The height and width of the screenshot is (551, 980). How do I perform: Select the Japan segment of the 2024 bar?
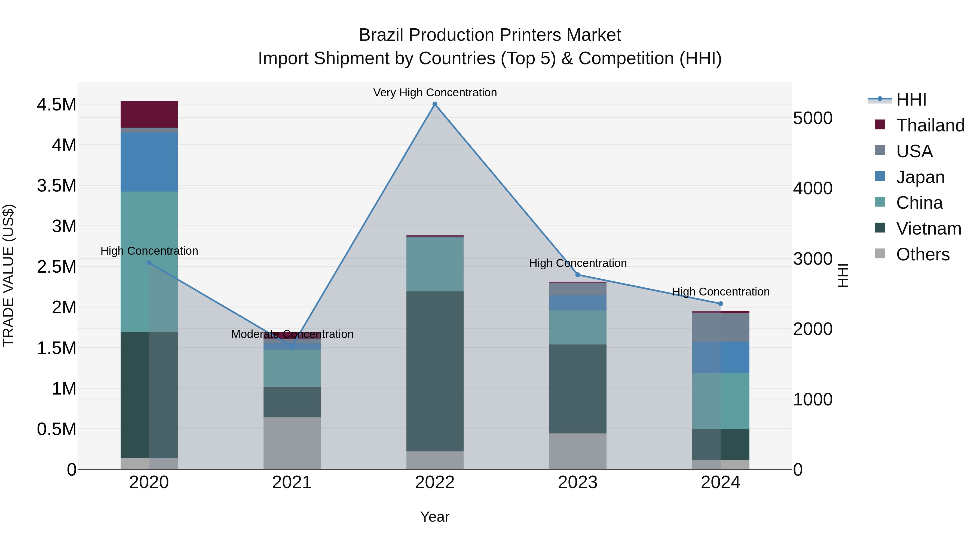721,358
